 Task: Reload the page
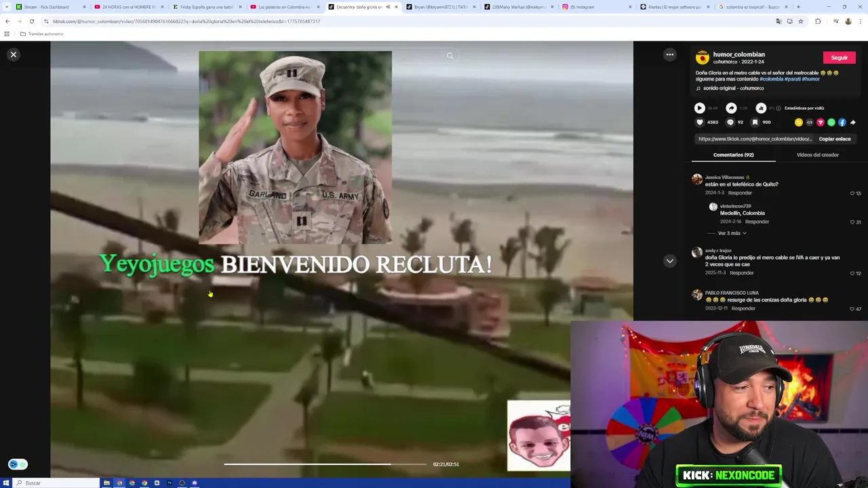(31, 21)
